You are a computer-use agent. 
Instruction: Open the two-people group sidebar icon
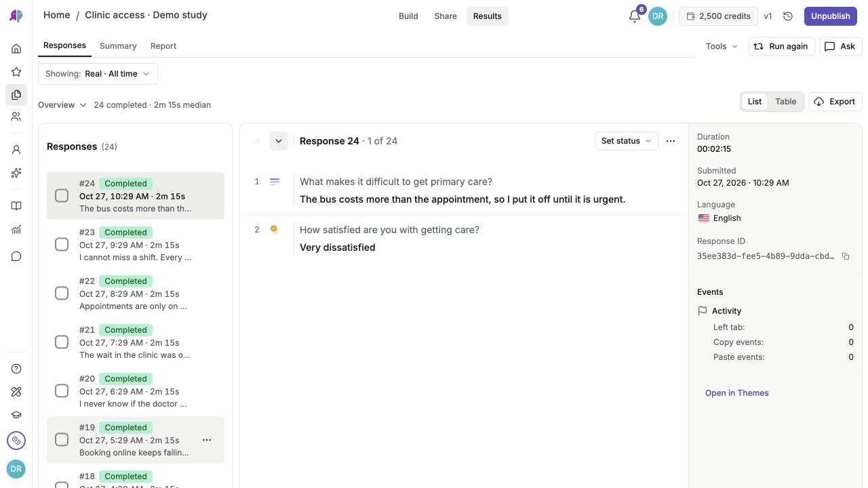coord(16,117)
